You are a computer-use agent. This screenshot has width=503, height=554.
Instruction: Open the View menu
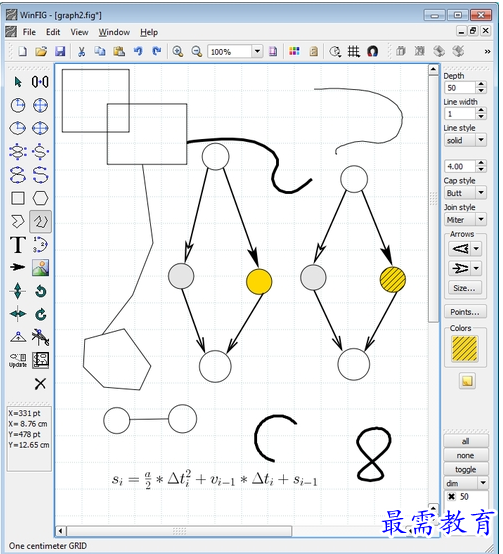pos(79,32)
